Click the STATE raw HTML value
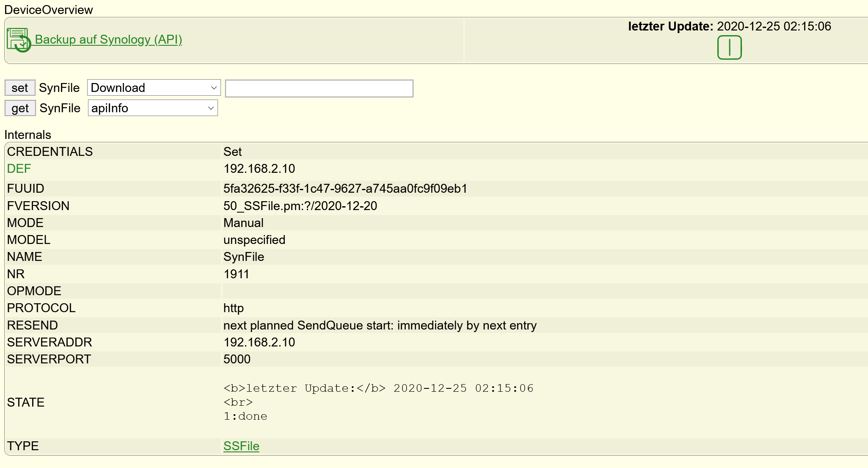 pos(378,402)
